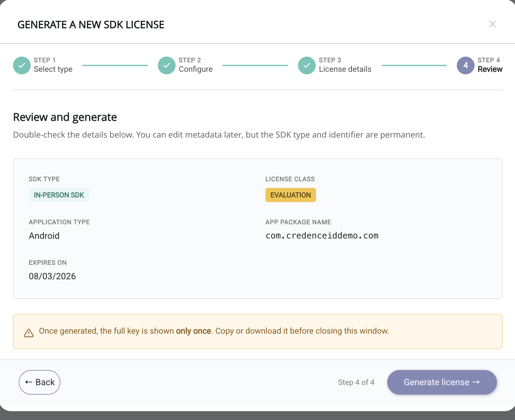
Task: Click the Back button
Action: (40, 382)
